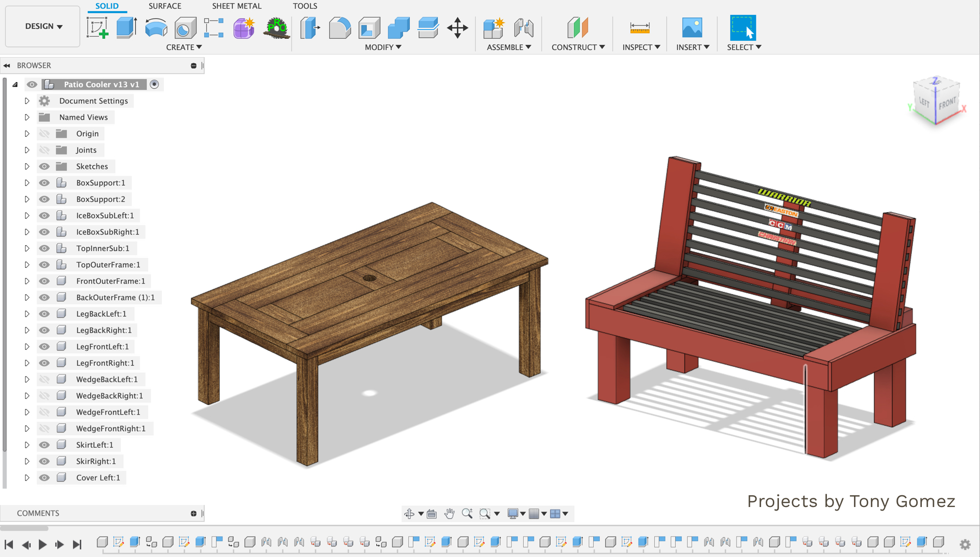
Task: Toggle visibility of WedgeFrontLeft:1
Action: pyautogui.click(x=44, y=412)
